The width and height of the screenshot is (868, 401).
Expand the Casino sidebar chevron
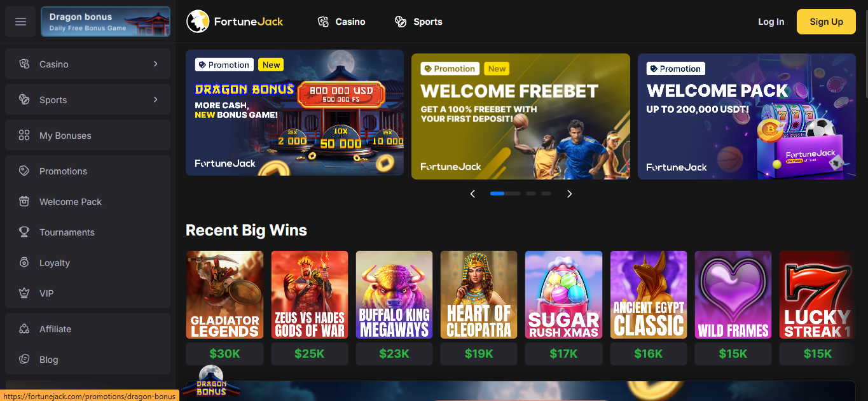click(156, 64)
